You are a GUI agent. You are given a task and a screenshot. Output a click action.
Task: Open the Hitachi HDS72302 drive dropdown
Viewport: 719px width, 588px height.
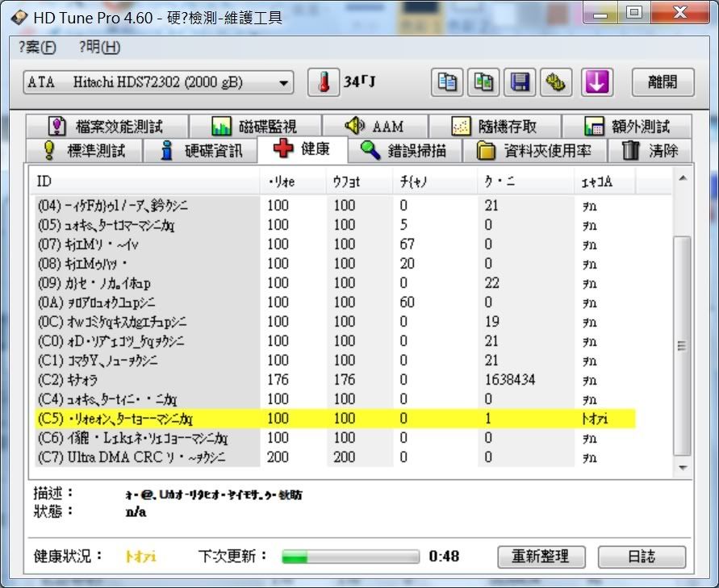(x=158, y=83)
